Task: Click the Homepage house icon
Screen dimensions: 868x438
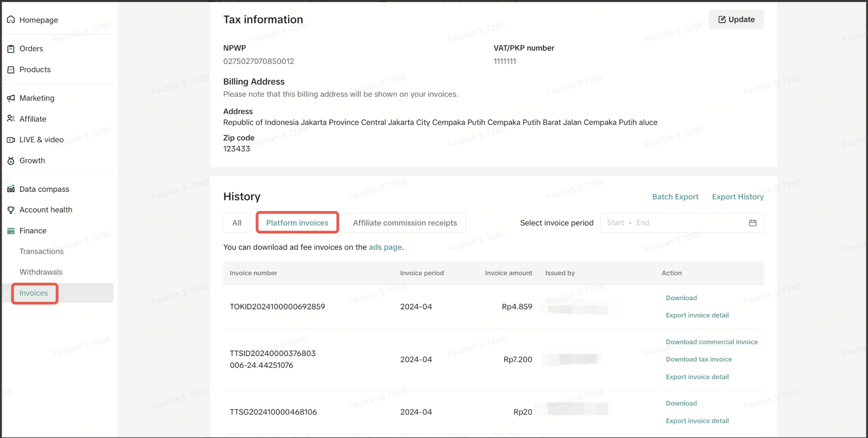Action: (x=11, y=19)
